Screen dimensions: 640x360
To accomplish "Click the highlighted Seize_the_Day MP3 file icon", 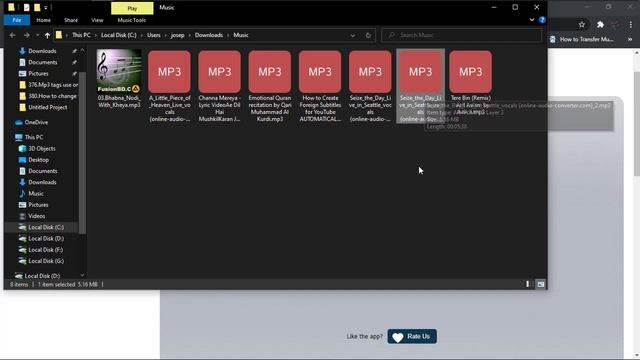I will tap(420, 72).
